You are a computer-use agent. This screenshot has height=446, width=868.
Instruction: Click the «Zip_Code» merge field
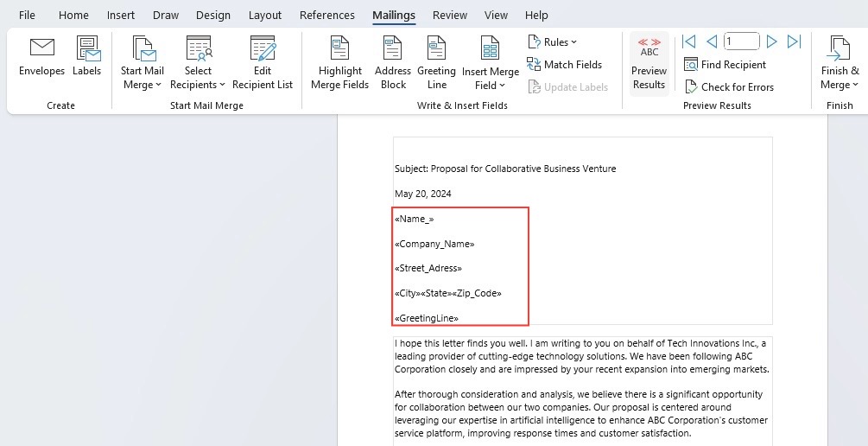click(477, 293)
